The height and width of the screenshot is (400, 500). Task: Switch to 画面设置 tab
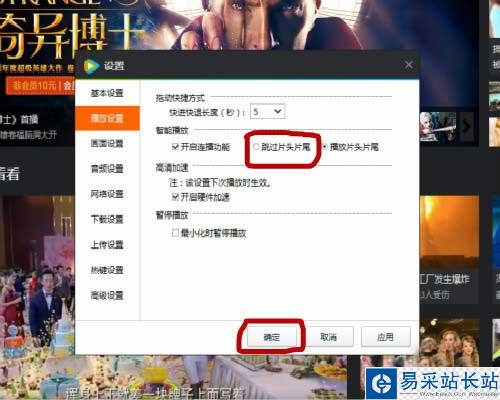pos(107,144)
